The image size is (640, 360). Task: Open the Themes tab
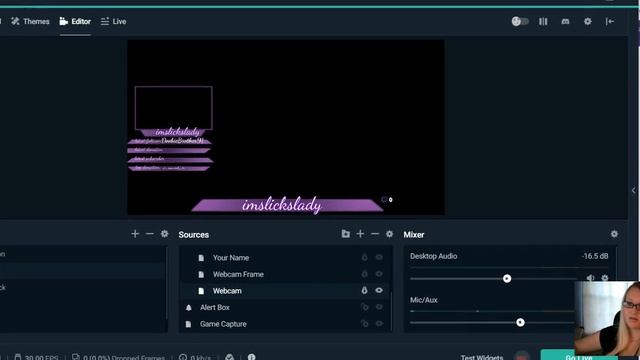click(x=30, y=21)
